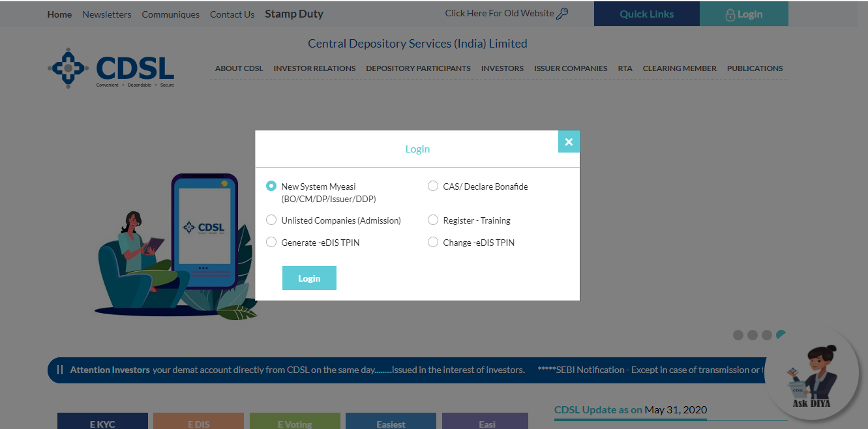This screenshot has width=868, height=429.
Task: Open the DEPOSITORY PARTICIPANTS menu
Action: coord(419,68)
